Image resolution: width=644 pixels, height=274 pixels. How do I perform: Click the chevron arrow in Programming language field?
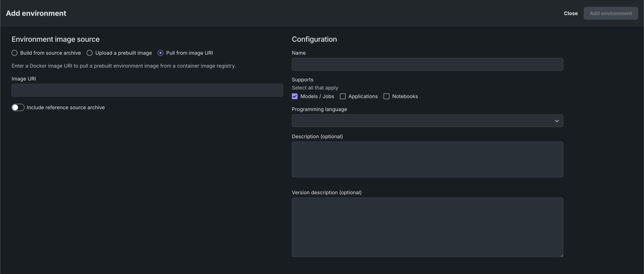[557, 121]
